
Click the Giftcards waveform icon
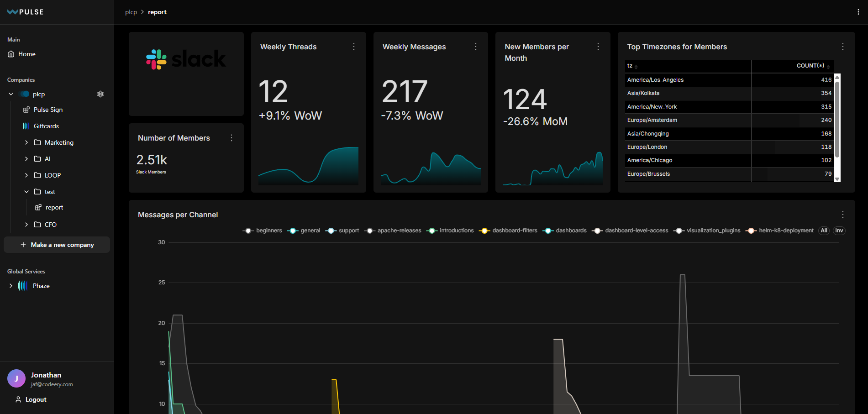tap(25, 126)
